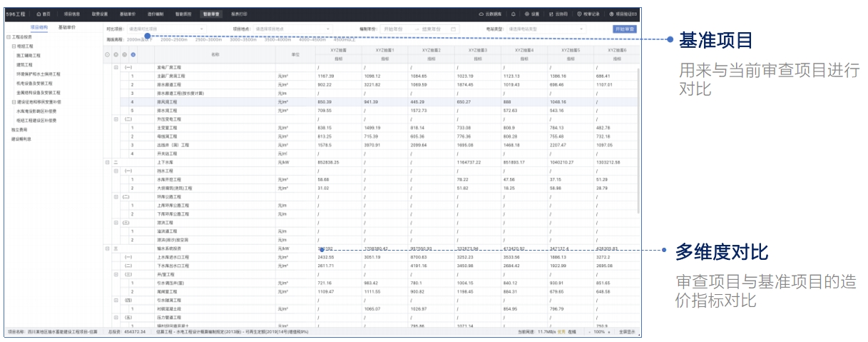This screenshot has height=342, width=868.
Task: Open 设置 settings in top bar
Action: tap(532, 14)
